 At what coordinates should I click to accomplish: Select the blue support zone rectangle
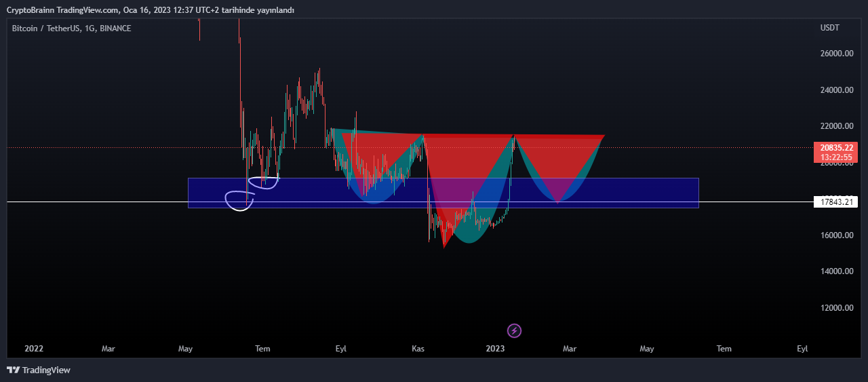pos(443,193)
